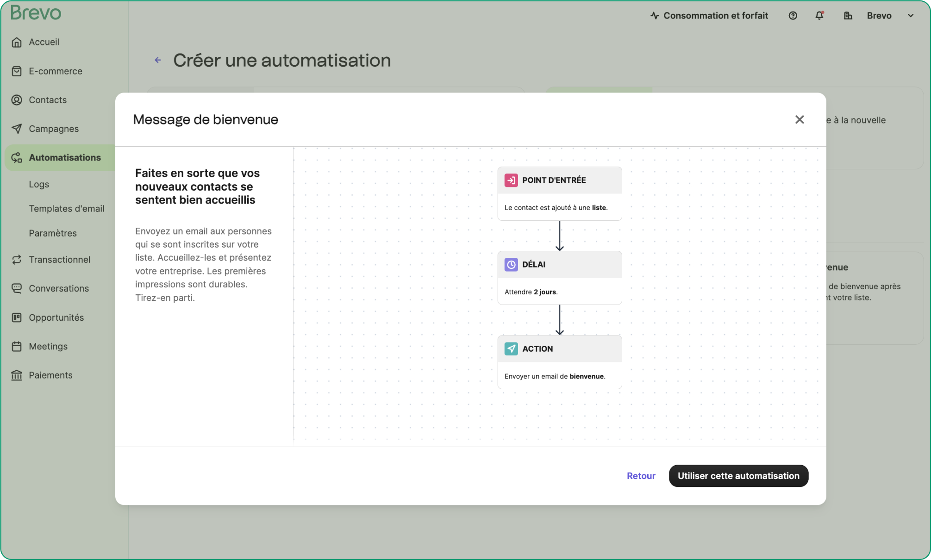Select the DÉLAI step card

click(x=559, y=278)
